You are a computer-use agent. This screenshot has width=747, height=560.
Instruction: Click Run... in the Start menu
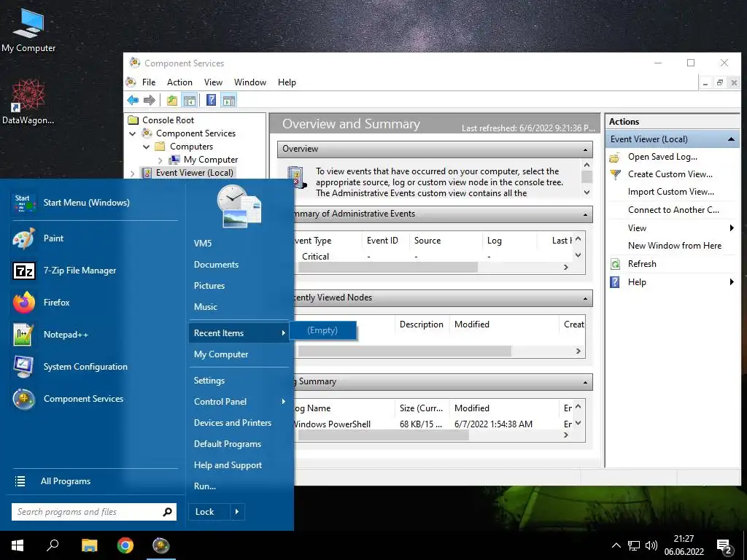[x=205, y=486]
